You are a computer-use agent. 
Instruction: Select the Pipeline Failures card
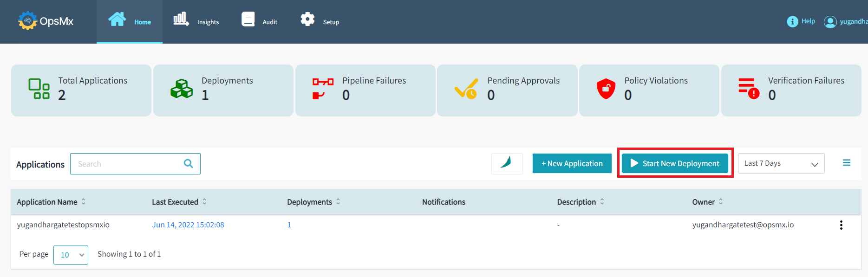point(365,90)
